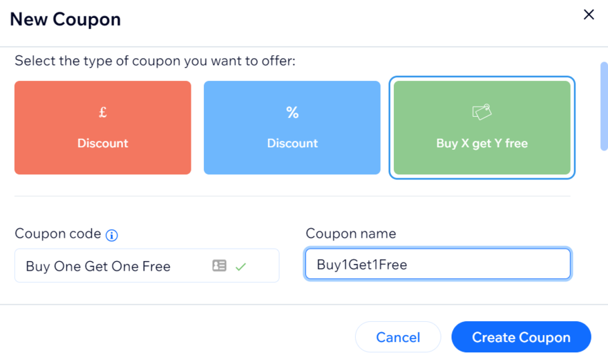
Task: Close the New Coupon dialog
Action: (589, 15)
